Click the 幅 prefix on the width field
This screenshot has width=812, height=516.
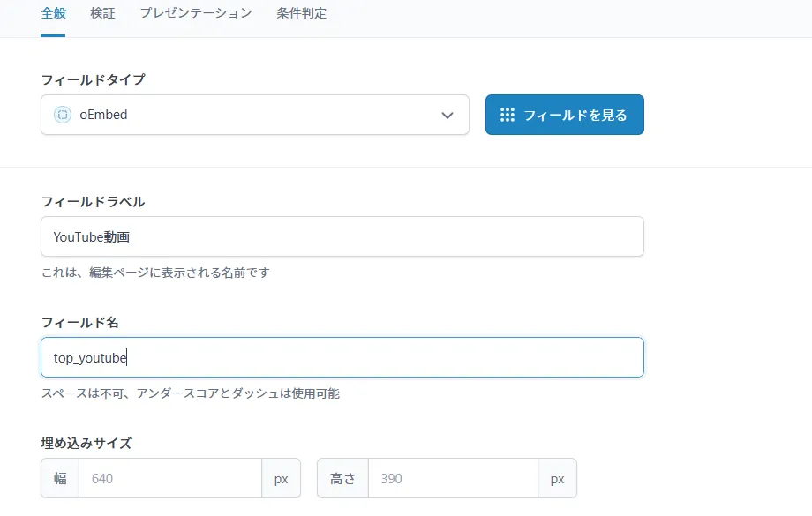pos(60,479)
